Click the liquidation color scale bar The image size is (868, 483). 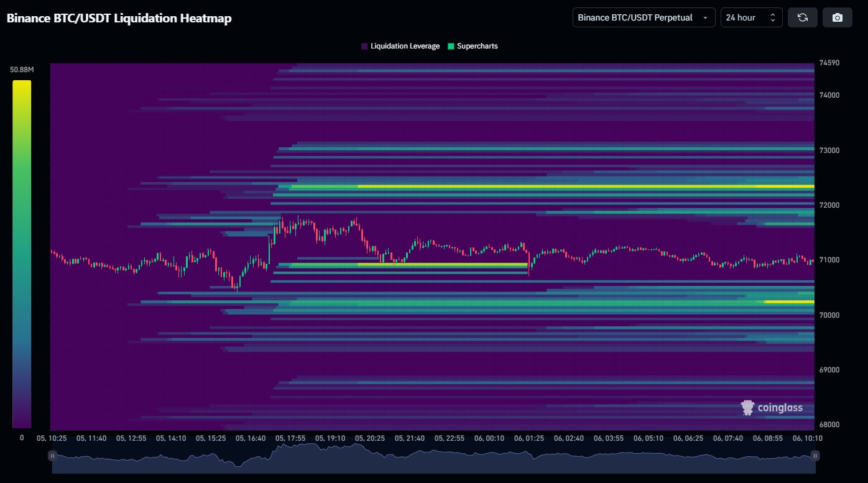22,254
